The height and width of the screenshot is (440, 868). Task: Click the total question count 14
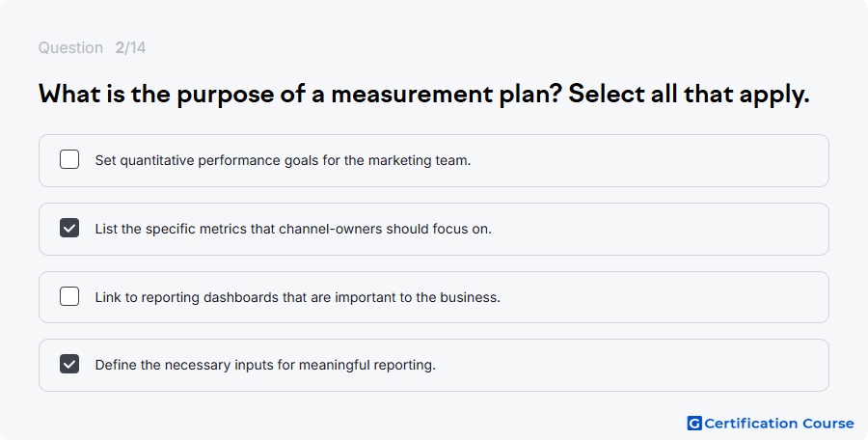pos(138,47)
